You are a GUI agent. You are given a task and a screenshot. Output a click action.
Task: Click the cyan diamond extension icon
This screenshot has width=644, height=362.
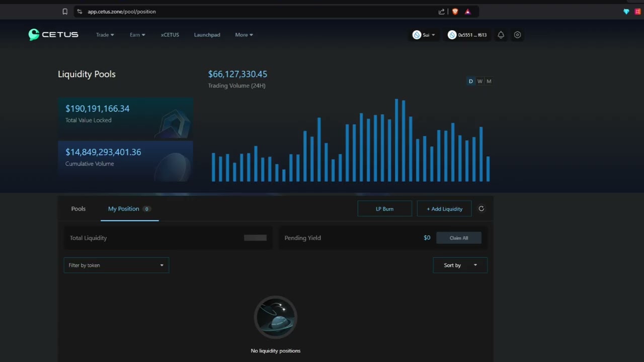pyautogui.click(x=626, y=12)
